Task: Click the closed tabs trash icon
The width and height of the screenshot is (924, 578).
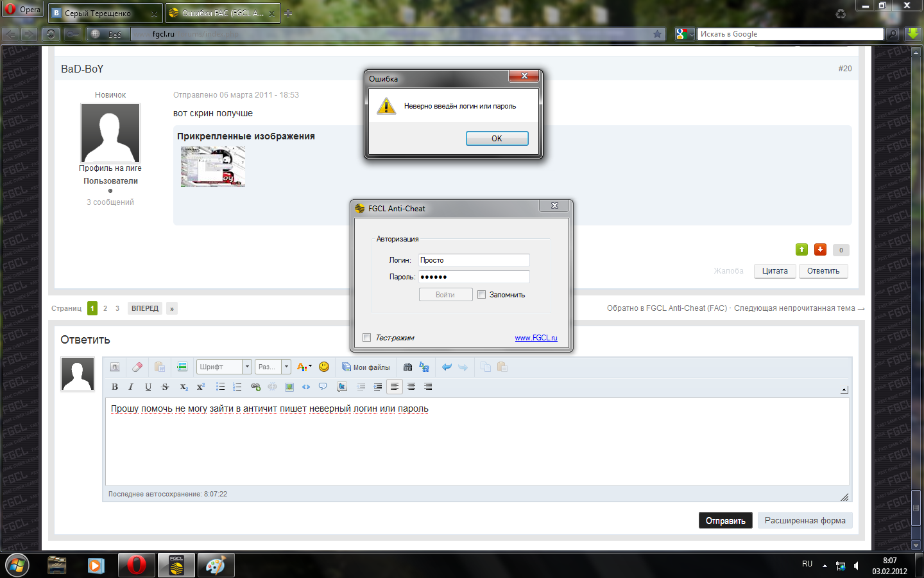Action: click(x=841, y=13)
